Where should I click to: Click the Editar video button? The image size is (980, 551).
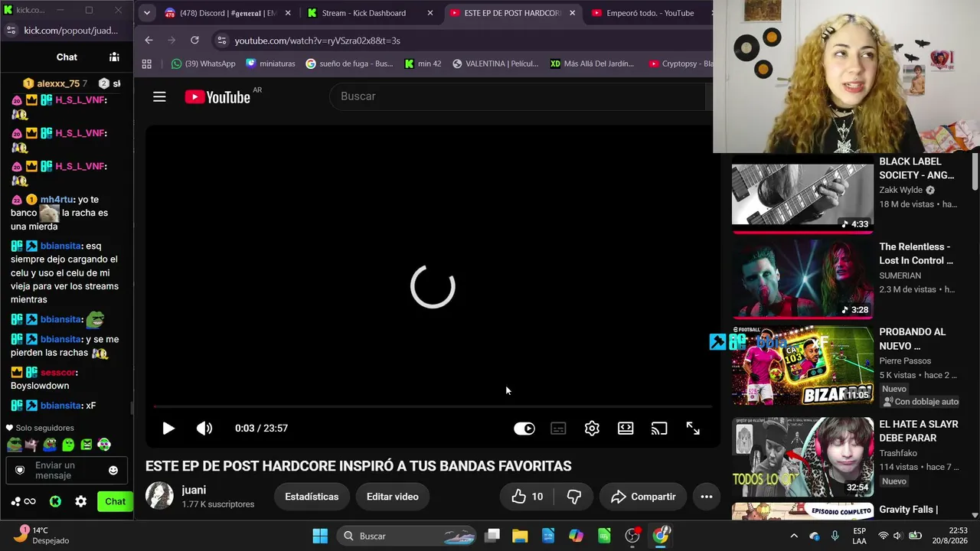click(x=393, y=497)
